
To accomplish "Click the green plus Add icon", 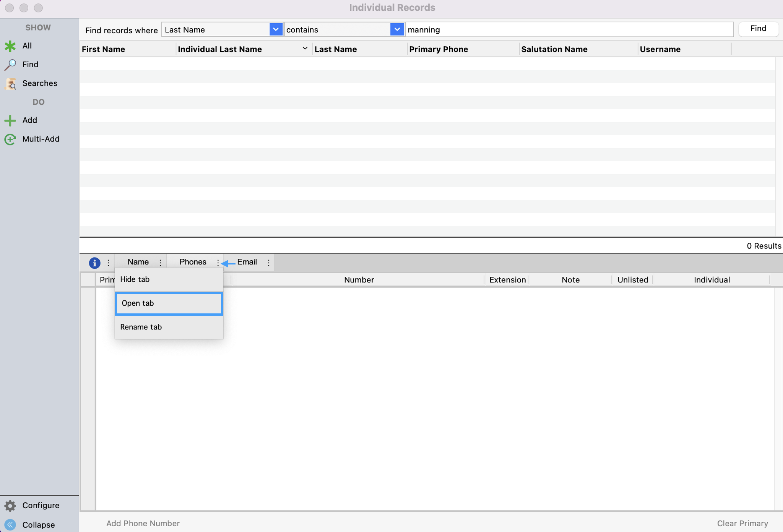I will click(x=10, y=120).
